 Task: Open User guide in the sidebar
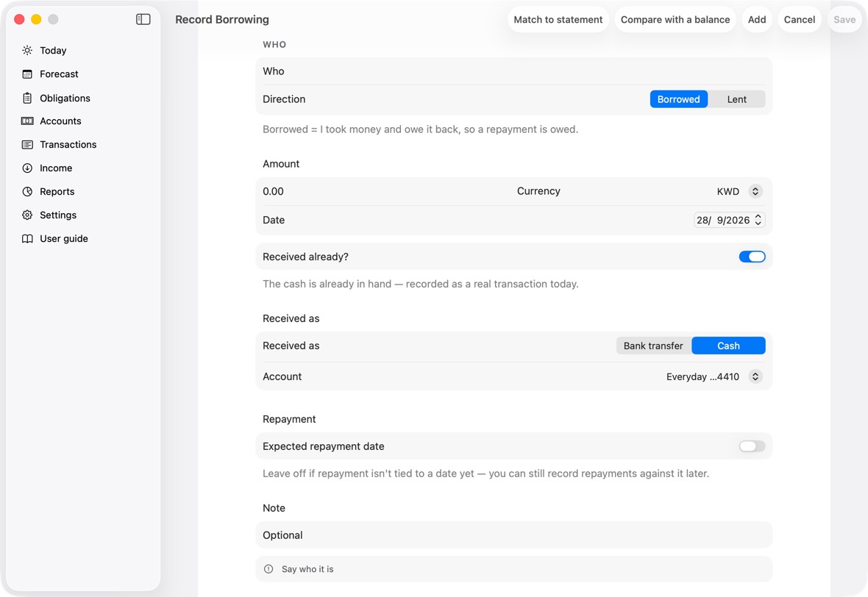point(83,238)
